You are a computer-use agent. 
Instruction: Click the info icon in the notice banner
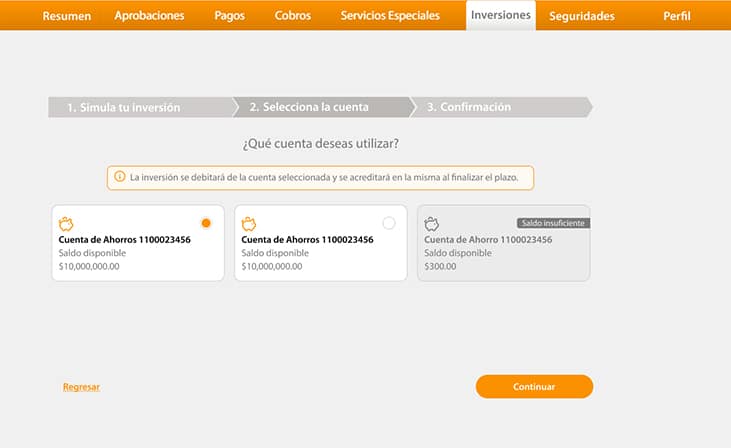click(x=119, y=178)
